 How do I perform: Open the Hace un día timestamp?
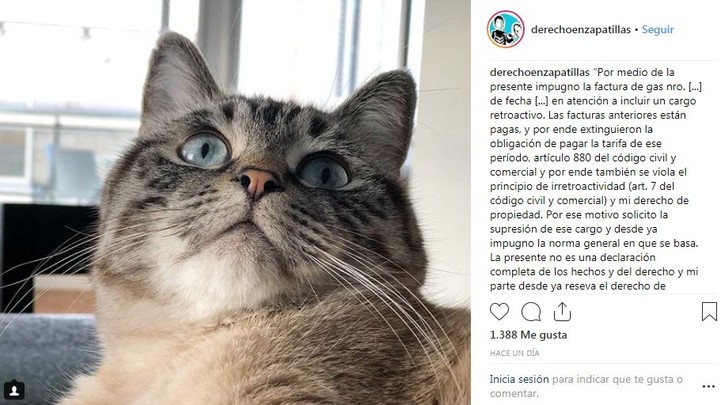[514, 353]
